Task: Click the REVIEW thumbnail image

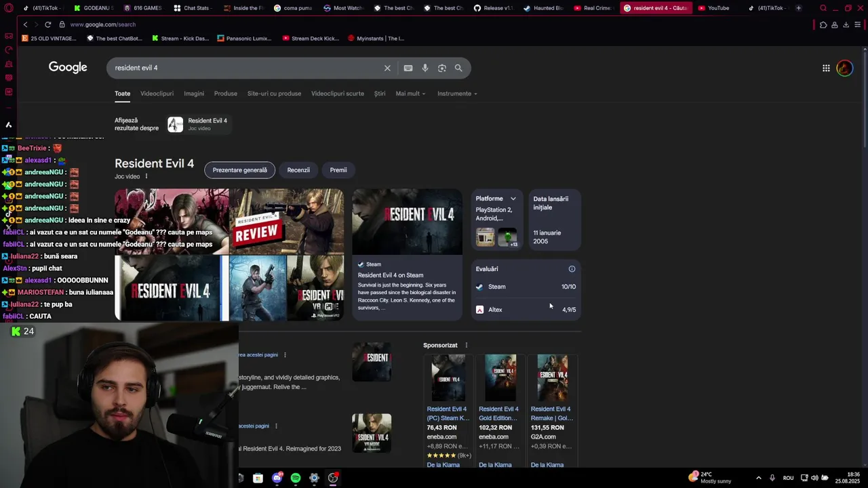Action: 287,221
